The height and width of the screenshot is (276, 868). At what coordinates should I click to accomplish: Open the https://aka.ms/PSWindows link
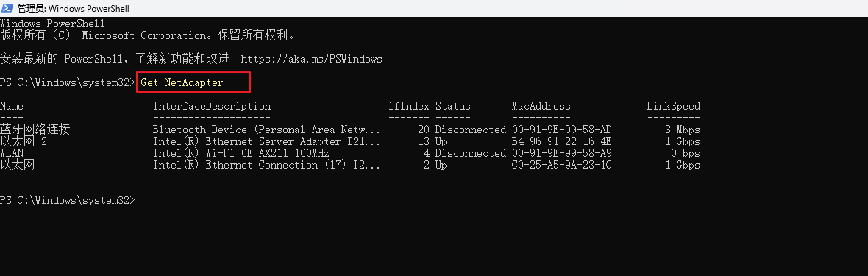(312, 59)
